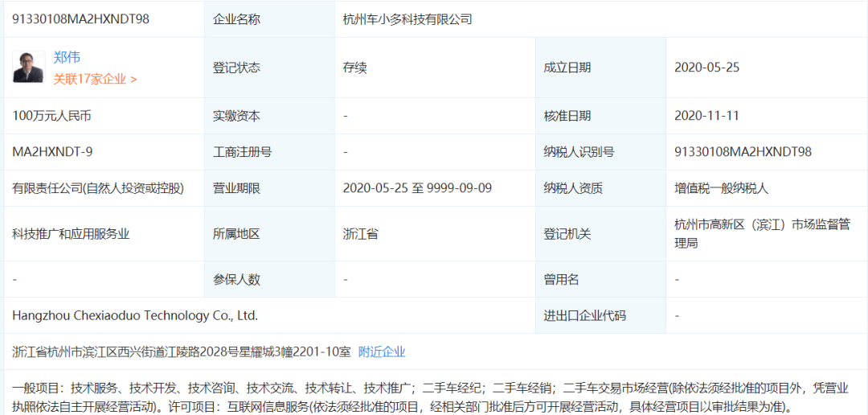The image size is (868, 415).
Task: Click the portrait photo of 郑伟
Action: point(29,67)
